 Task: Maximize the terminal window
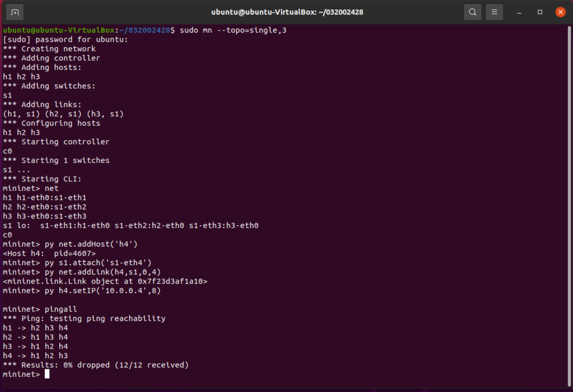click(x=540, y=12)
